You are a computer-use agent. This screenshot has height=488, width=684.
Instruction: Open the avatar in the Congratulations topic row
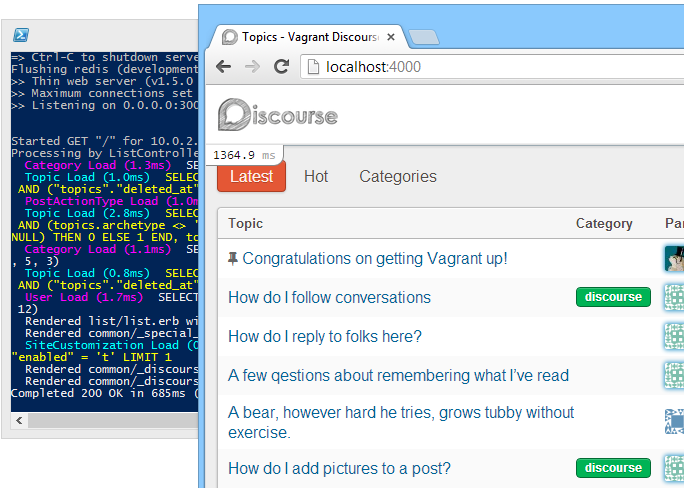coord(674,259)
